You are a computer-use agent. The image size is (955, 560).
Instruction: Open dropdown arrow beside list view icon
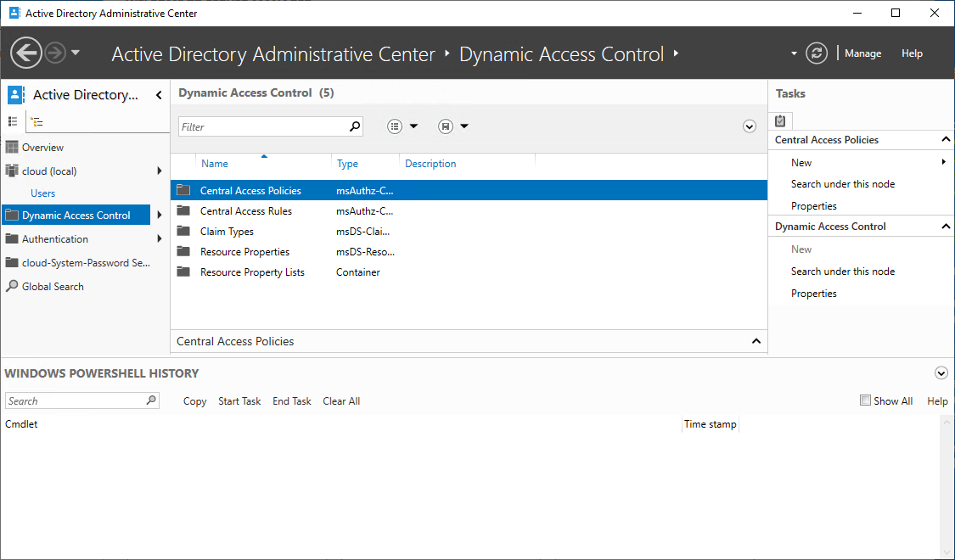tap(413, 126)
